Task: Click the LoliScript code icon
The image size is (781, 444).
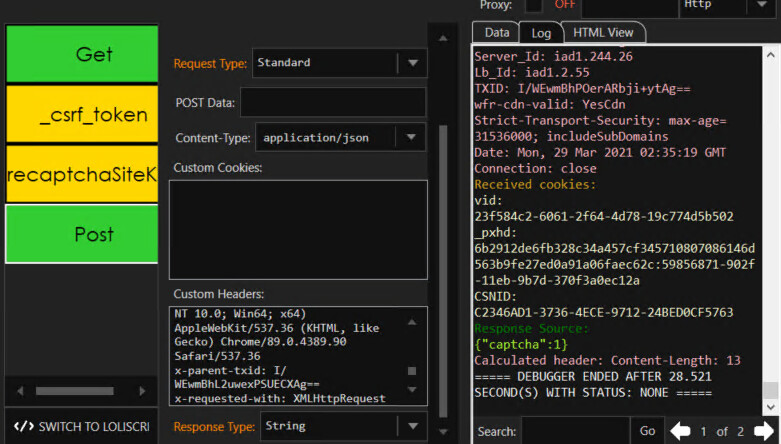Action: [x=24, y=427]
